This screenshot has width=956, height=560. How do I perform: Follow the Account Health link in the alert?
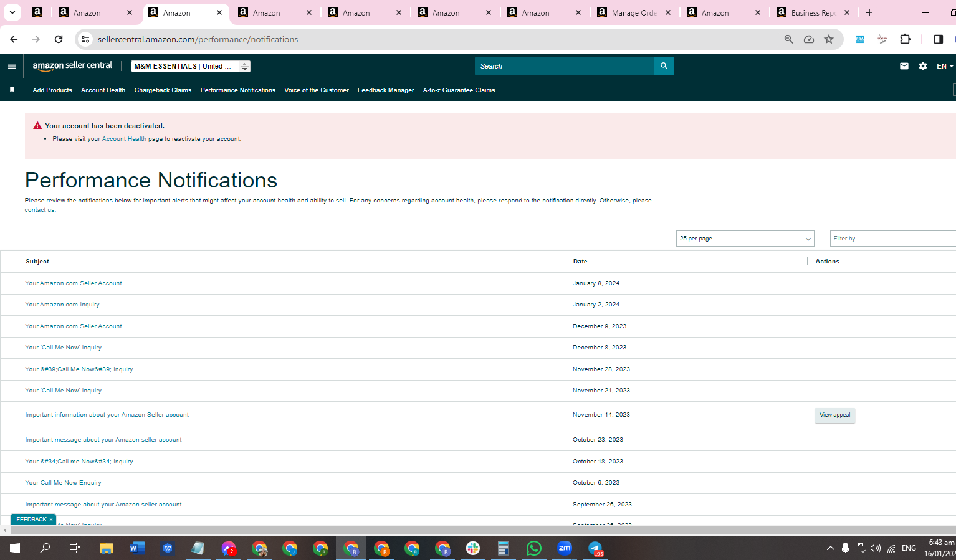click(124, 139)
